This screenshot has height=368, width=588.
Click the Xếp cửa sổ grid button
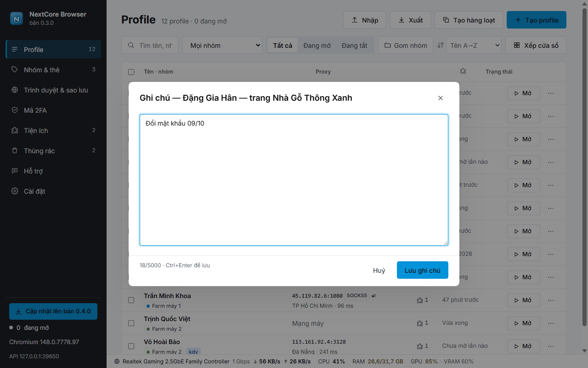tap(536, 45)
